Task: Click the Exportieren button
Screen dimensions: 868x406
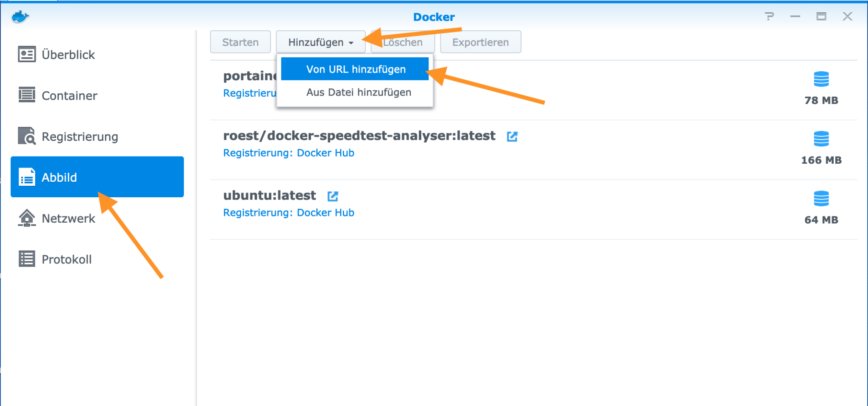Action: [x=480, y=42]
